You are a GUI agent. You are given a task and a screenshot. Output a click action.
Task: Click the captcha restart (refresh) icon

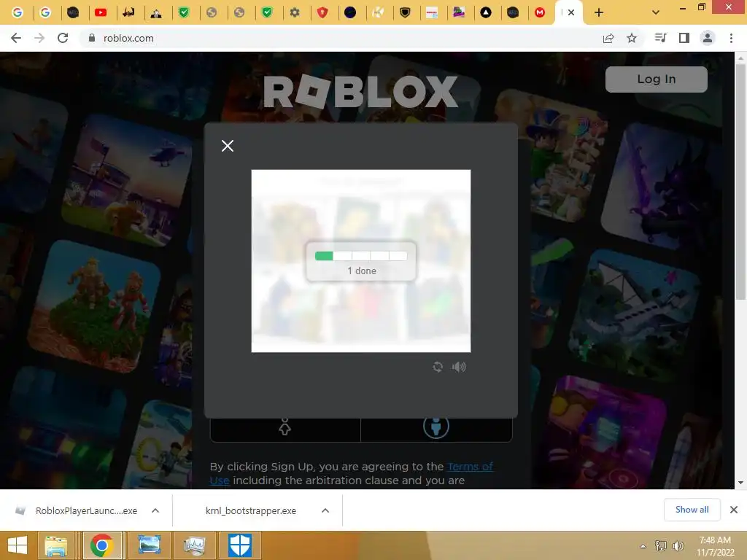pos(438,367)
